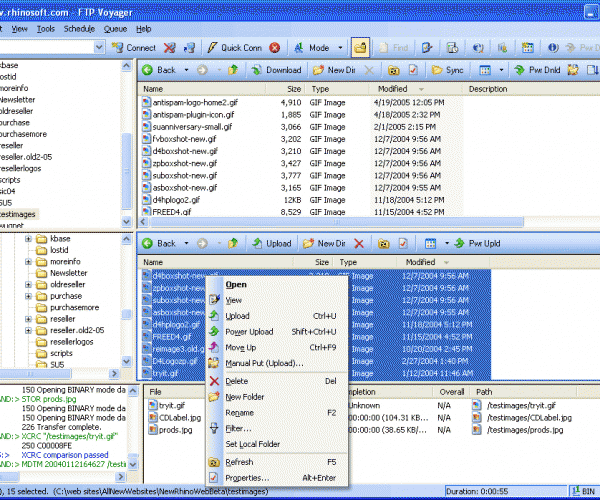Viewport: 600px width, 500px height.
Task: Choose Move Up in the context menu
Action: coord(277,347)
